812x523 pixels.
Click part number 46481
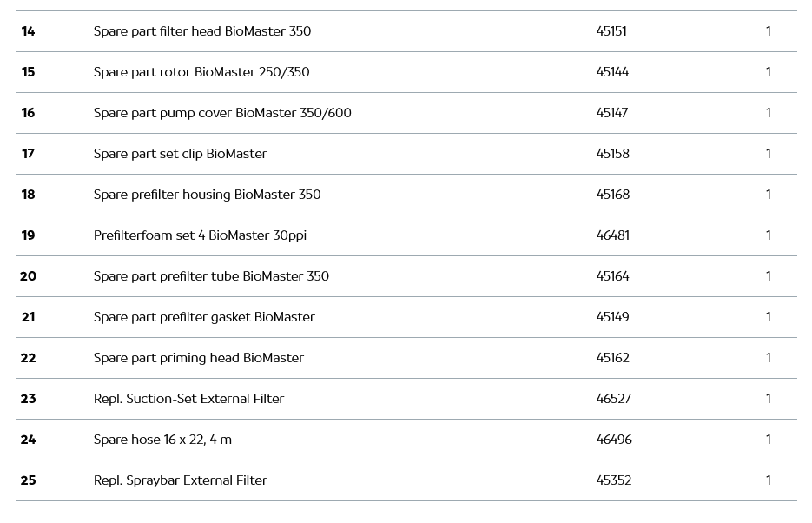pyautogui.click(x=613, y=235)
